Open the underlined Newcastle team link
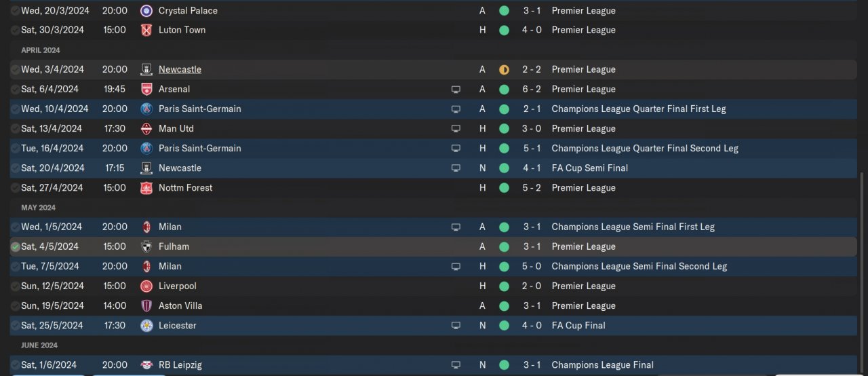The width and height of the screenshot is (868, 376). (180, 69)
